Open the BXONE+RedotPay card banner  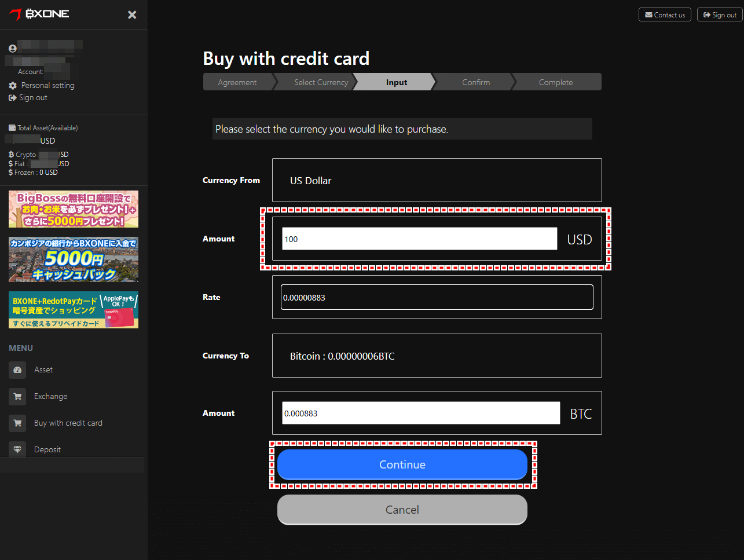click(x=74, y=310)
